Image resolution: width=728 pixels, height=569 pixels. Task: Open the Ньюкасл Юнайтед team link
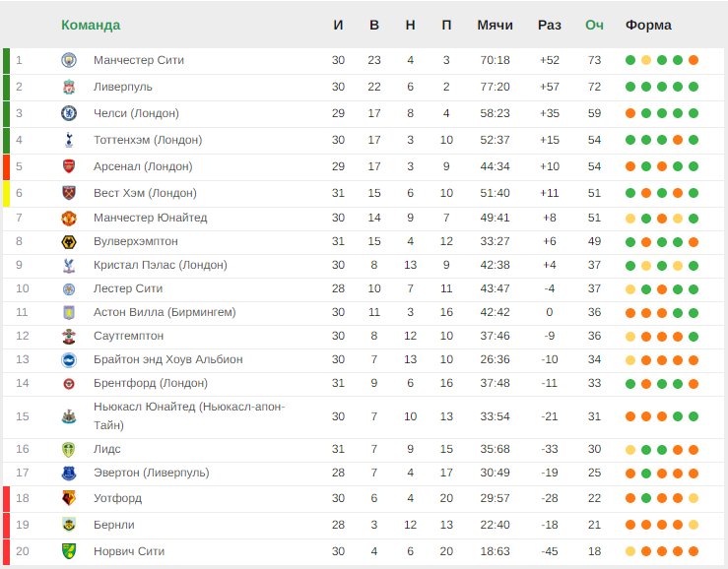[189, 415]
